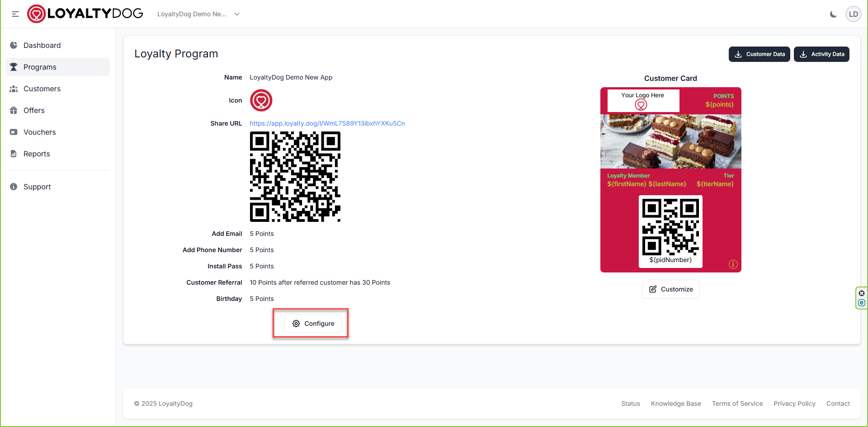Toggle dark mode moon icon
This screenshot has height=427, width=868.
tap(833, 14)
